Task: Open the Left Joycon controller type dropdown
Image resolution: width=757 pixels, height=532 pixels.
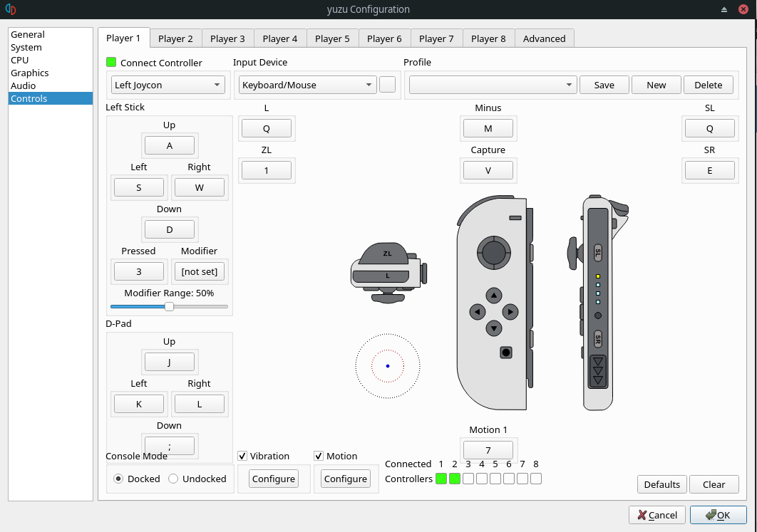Action: pyautogui.click(x=168, y=85)
